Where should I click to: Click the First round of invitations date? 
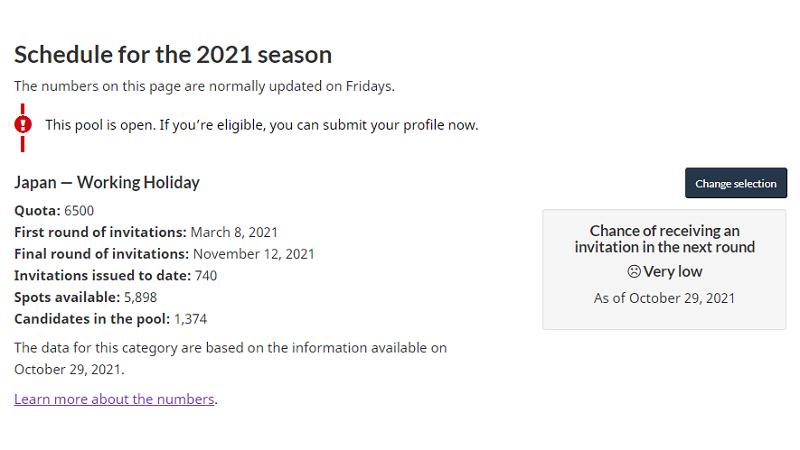tap(234, 232)
